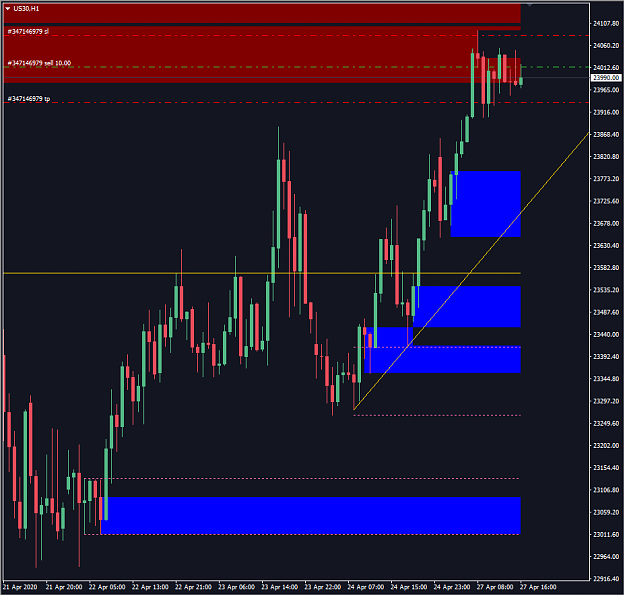Click price label 23965.00 on the axis

pos(606,90)
